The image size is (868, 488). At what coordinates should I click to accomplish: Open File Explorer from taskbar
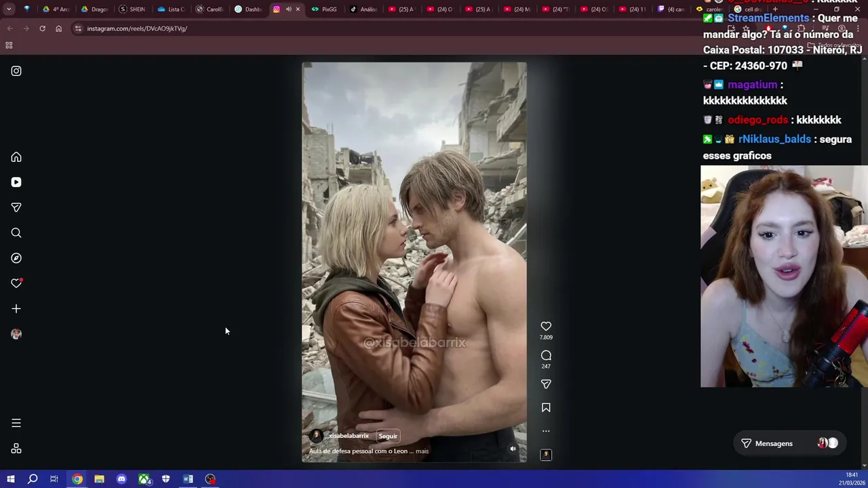pyautogui.click(x=99, y=479)
